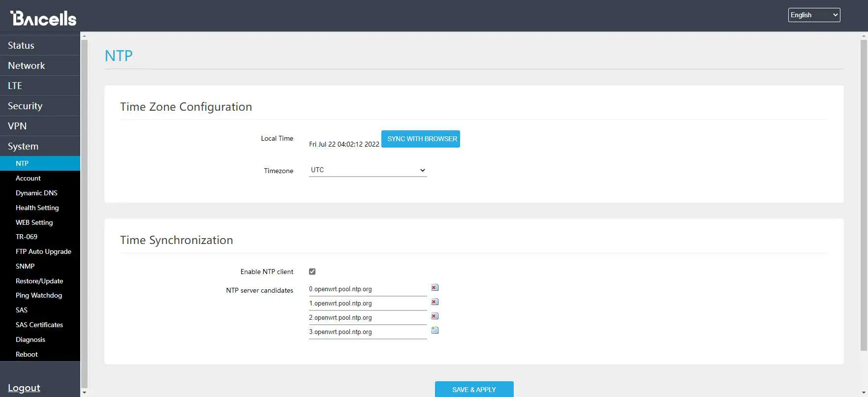The width and height of the screenshot is (868, 397).
Task: Open the Diagnosis page
Action: [x=40, y=339]
